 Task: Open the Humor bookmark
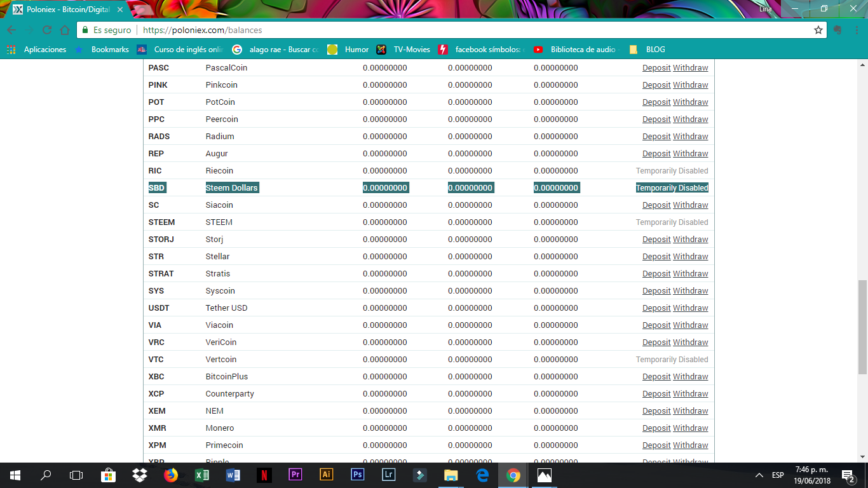[x=348, y=50]
